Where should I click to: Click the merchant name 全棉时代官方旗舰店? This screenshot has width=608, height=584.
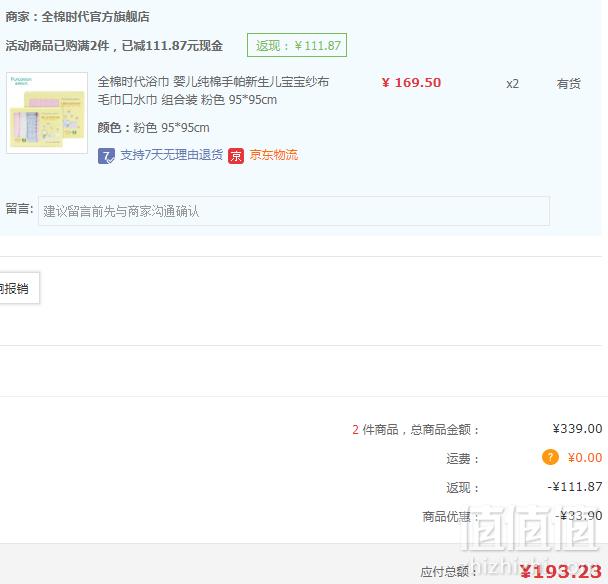(x=95, y=17)
